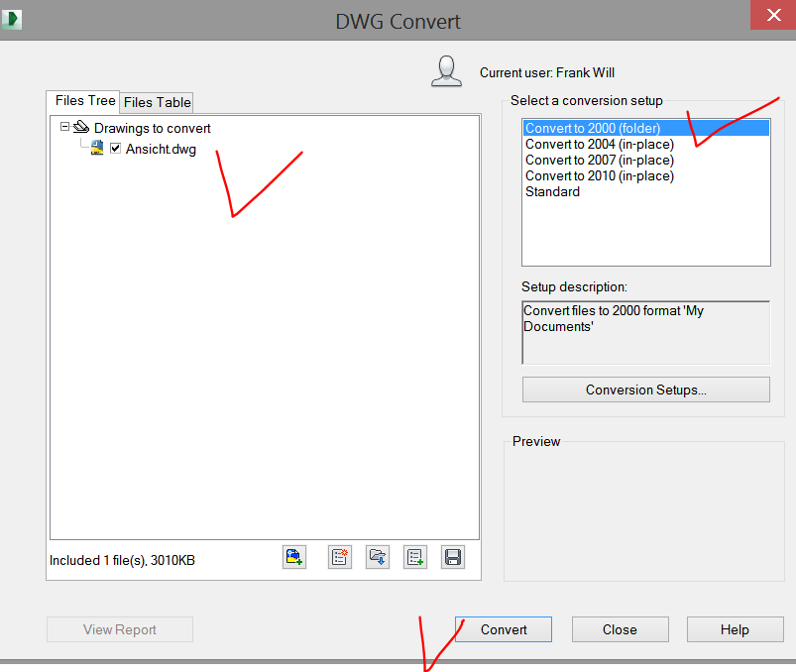Choose Convert to 2007 (in-place) setup
Screen dimensions: 796x672
[599, 160]
